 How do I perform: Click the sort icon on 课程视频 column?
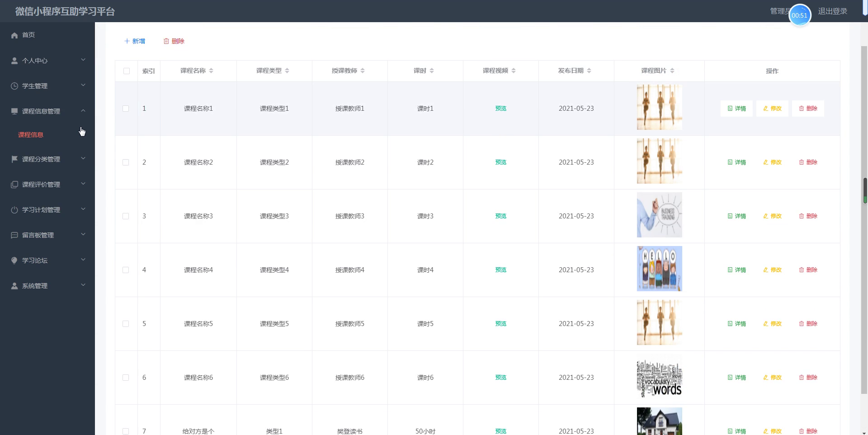click(x=514, y=71)
